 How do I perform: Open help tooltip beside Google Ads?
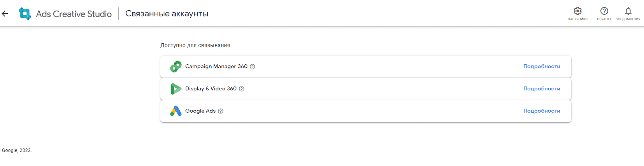coord(221,111)
